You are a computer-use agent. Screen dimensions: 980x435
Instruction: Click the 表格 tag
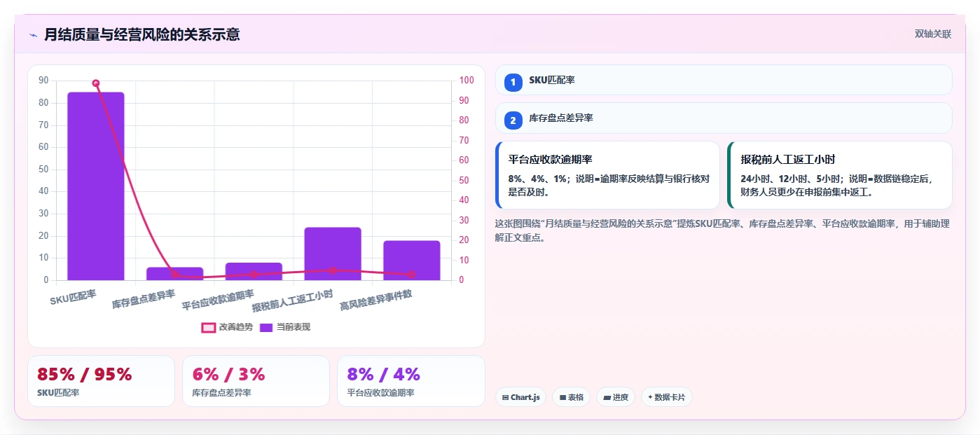coord(572,397)
